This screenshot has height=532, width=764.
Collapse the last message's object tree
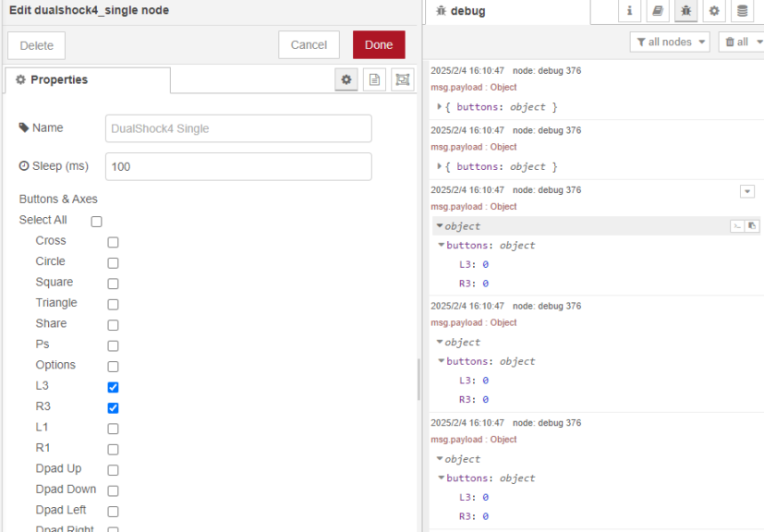pos(440,459)
